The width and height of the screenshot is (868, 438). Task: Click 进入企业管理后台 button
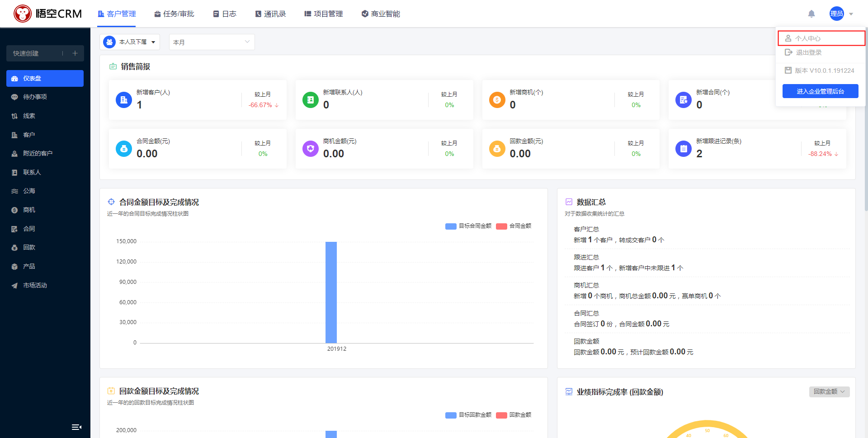pyautogui.click(x=820, y=91)
